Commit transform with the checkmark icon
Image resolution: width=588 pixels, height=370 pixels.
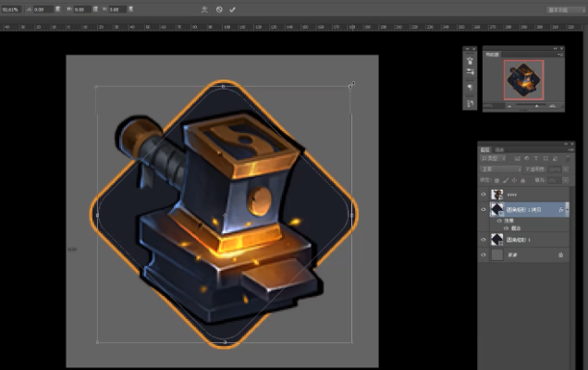(232, 9)
